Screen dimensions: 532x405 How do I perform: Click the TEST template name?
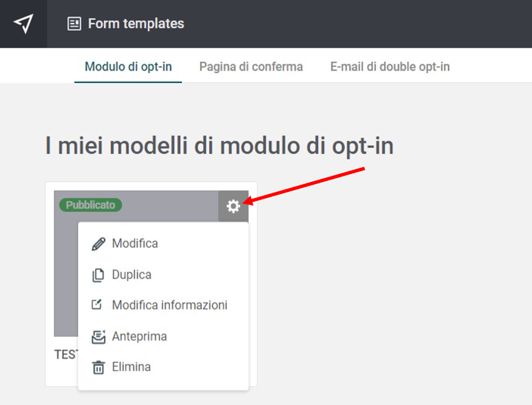point(66,354)
